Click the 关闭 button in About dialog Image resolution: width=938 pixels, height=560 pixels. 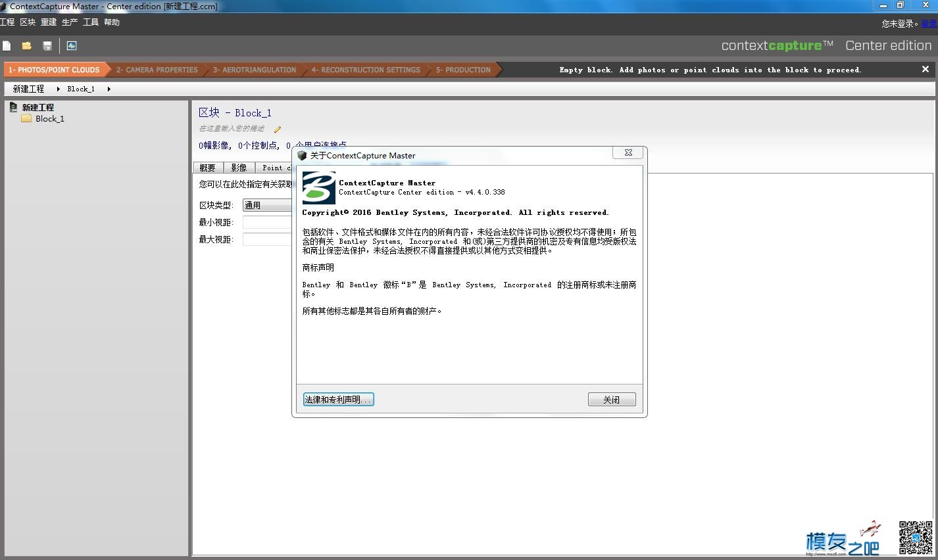[612, 400]
